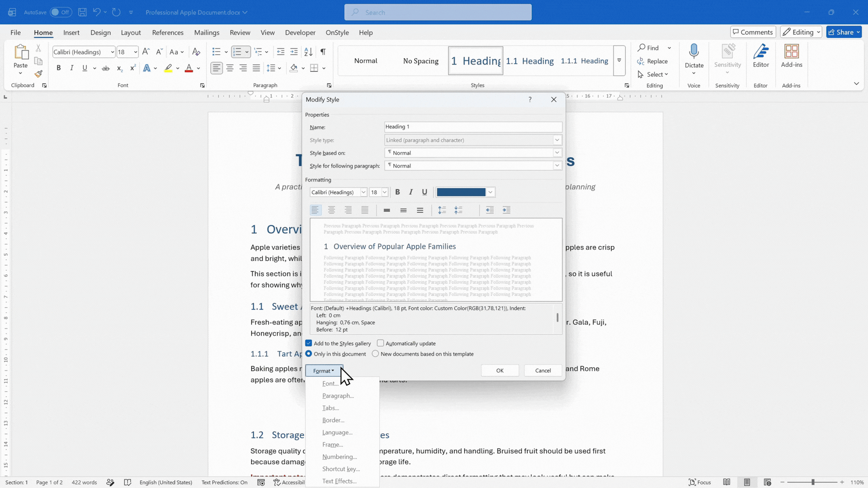Open the Style based on dropdown
868x488 pixels.
(x=557, y=153)
